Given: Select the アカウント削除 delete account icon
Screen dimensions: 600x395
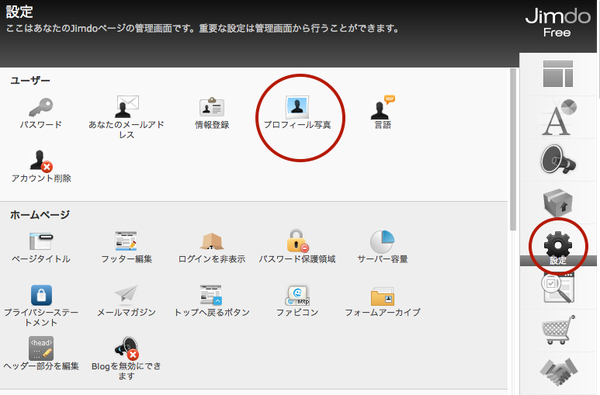Looking at the screenshot, I should (41, 160).
